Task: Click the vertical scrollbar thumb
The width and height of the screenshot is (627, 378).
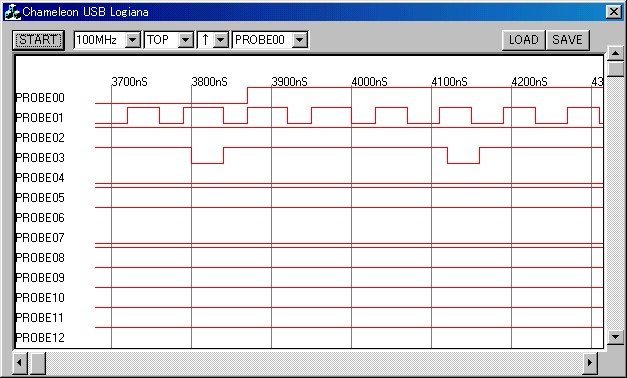Action: (x=616, y=69)
